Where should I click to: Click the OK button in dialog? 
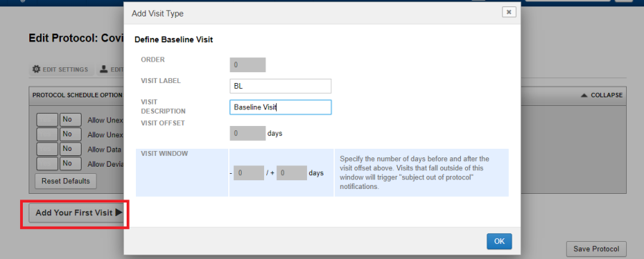tap(499, 241)
